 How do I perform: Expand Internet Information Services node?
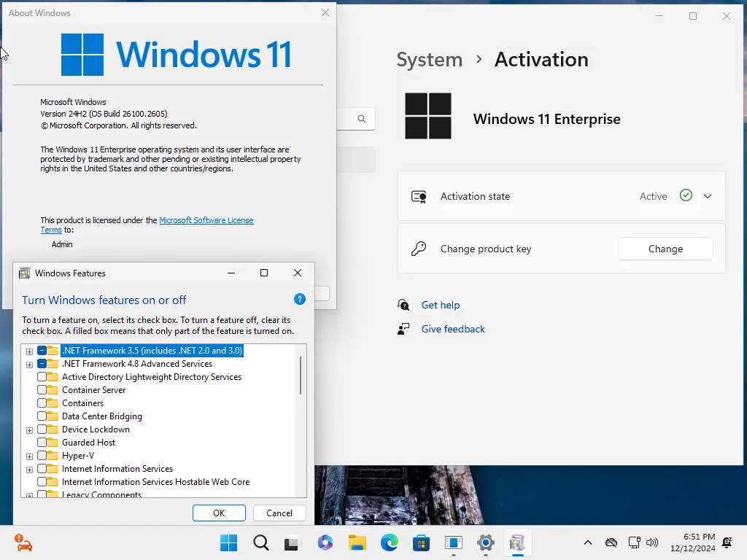click(29, 470)
